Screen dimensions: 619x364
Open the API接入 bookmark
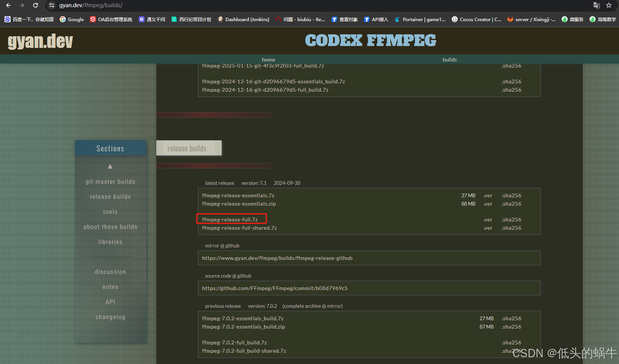pos(376,19)
